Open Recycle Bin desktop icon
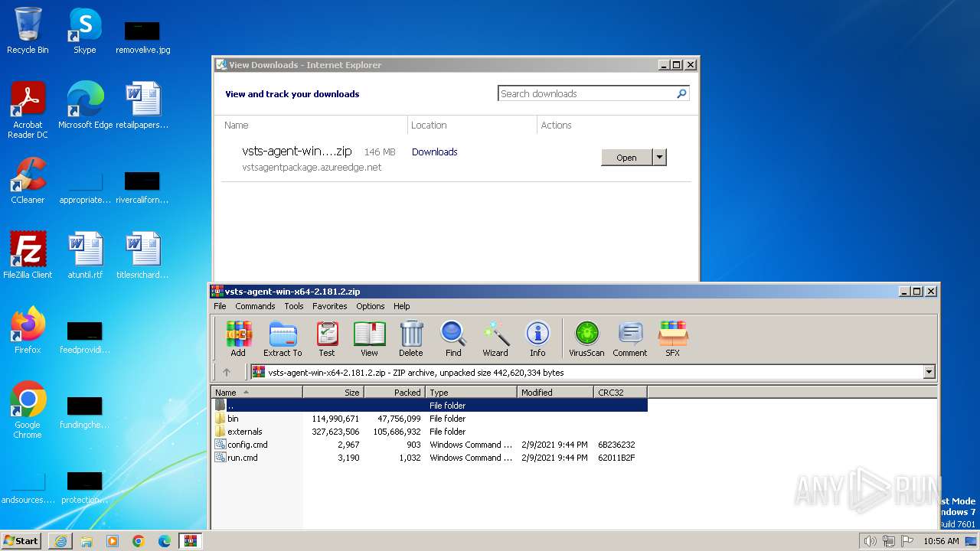Image resolution: width=980 pixels, height=551 pixels. [28, 31]
